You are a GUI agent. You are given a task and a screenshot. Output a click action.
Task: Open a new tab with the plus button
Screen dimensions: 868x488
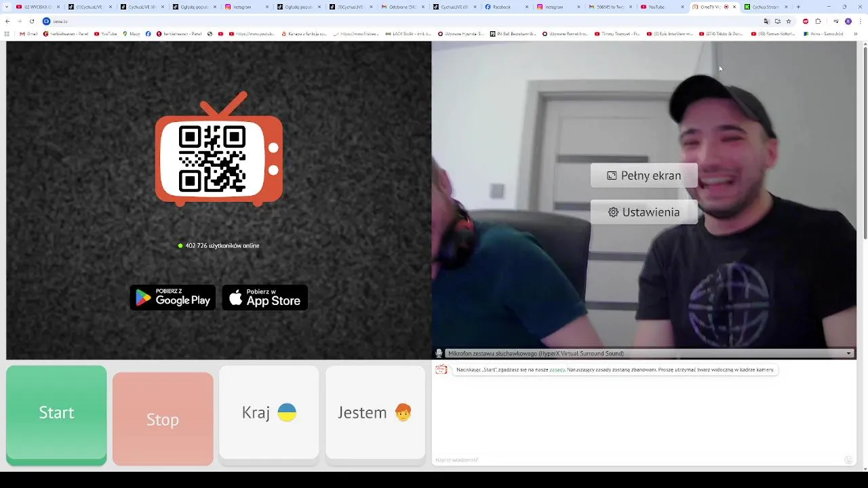pyautogui.click(x=798, y=7)
